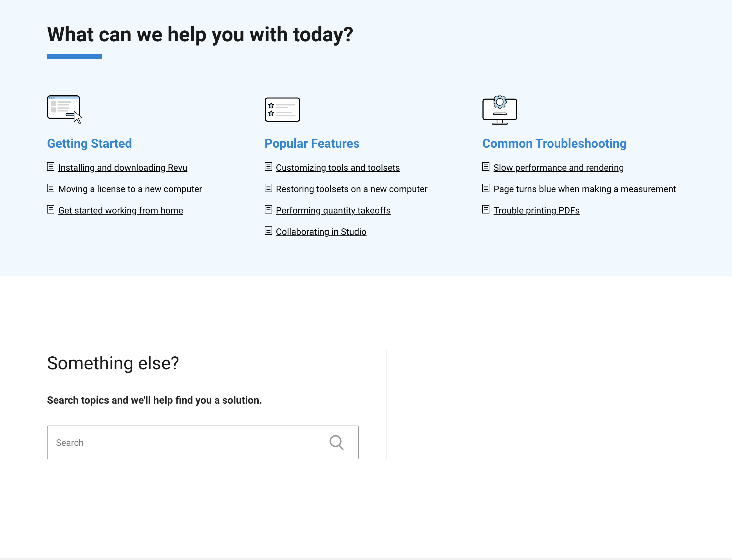Click the 'Something else?' heading text
Image resolution: width=732 pixels, height=560 pixels.
pyautogui.click(x=113, y=363)
